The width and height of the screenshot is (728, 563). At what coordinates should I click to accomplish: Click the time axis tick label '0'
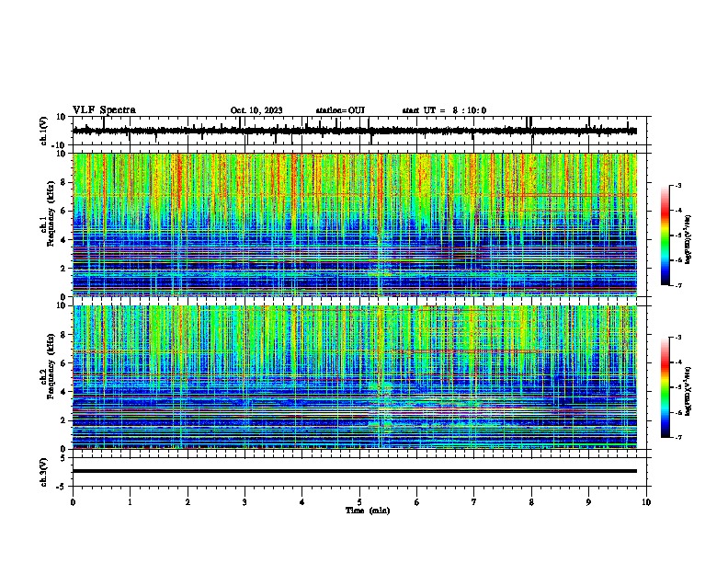pos(73,502)
